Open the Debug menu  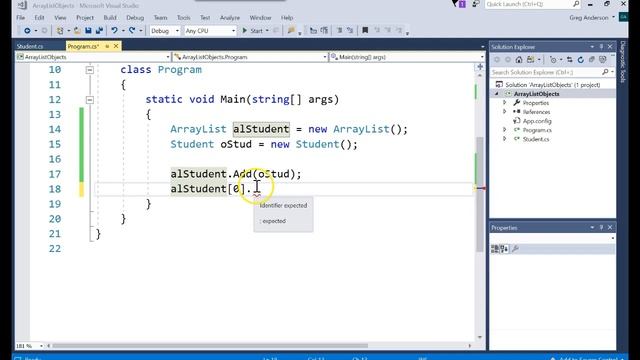click(135, 18)
